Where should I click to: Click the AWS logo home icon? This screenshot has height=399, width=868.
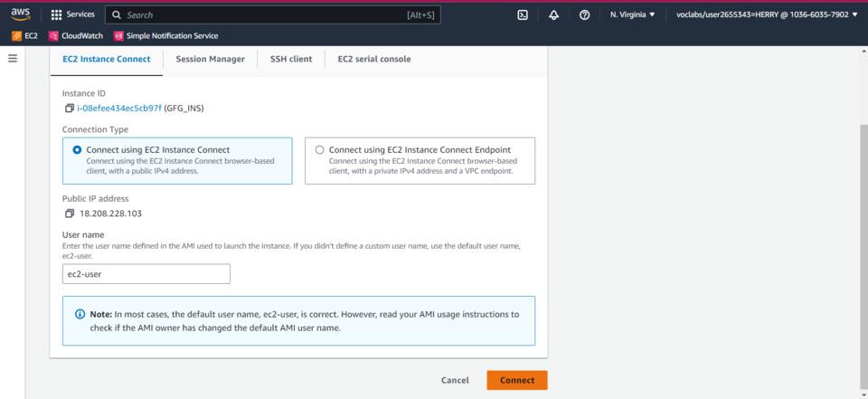(20, 14)
